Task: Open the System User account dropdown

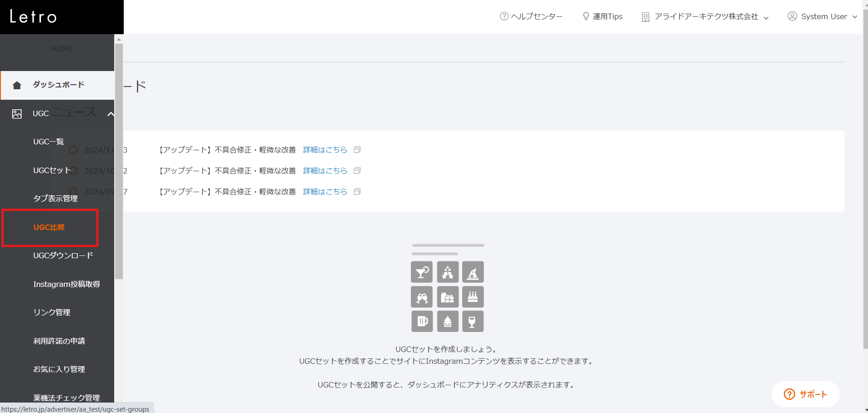Action: point(856,16)
